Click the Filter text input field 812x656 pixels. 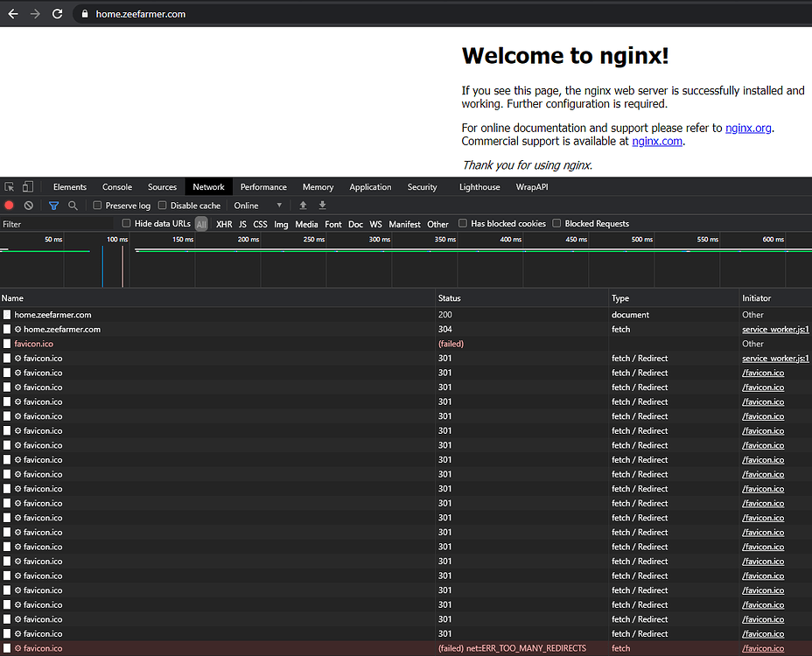(x=57, y=224)
